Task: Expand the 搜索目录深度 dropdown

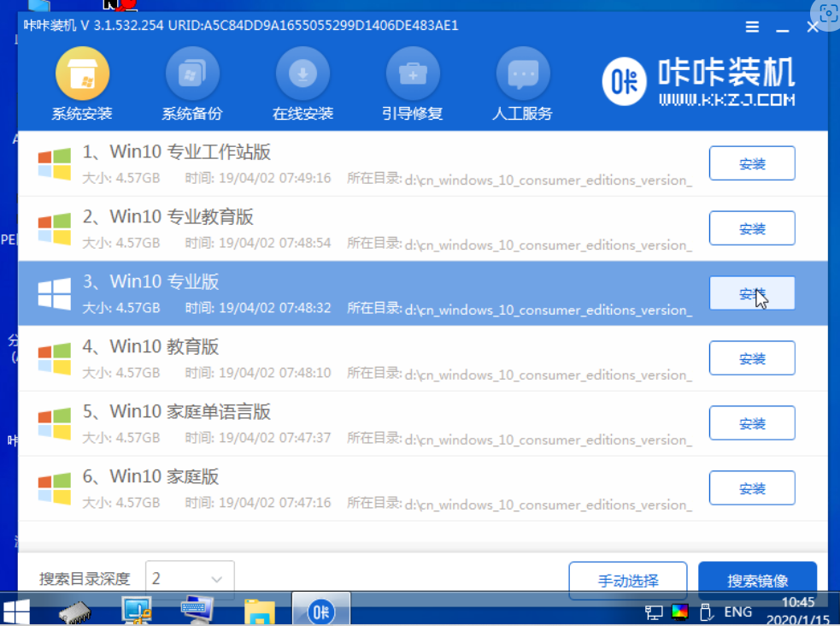Action: point(190,579)
